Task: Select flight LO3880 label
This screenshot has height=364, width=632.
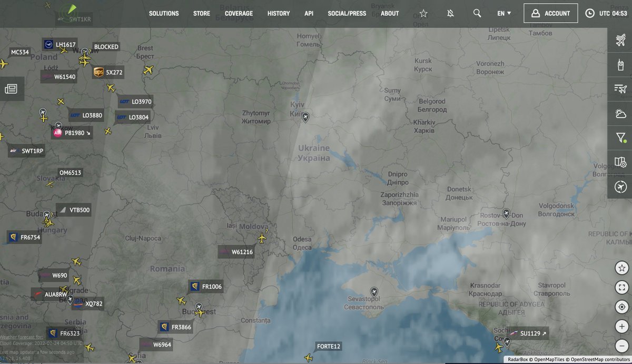Action: 86,115
